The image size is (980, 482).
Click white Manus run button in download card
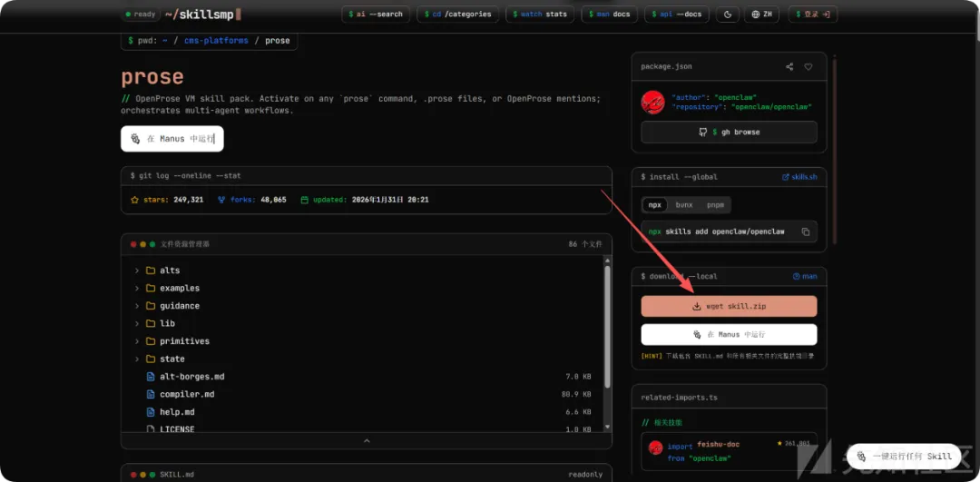[729, 334]
